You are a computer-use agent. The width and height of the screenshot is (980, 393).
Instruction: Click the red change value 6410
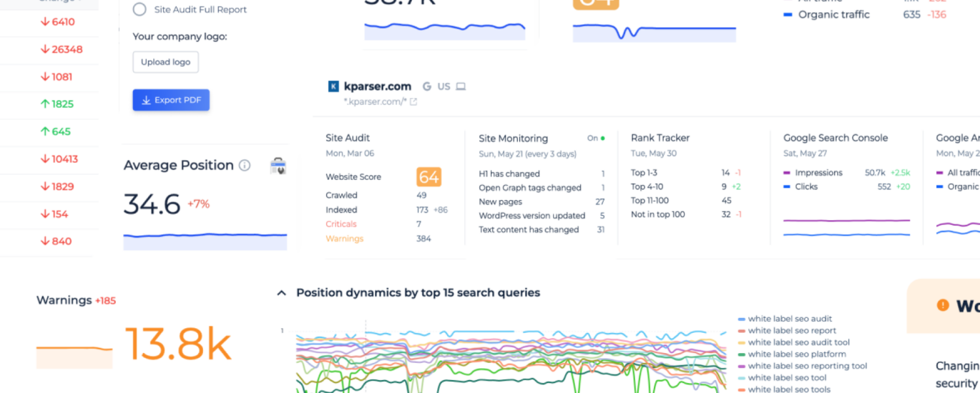pos(58,22)
